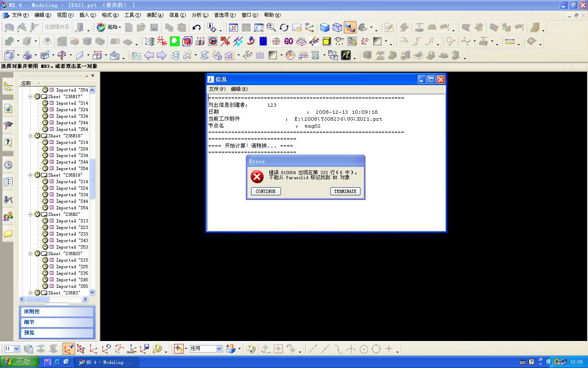This screenshot has height=368, width=588.
Task: Click the left purple arrow icon
Action: tap(149, 55)
